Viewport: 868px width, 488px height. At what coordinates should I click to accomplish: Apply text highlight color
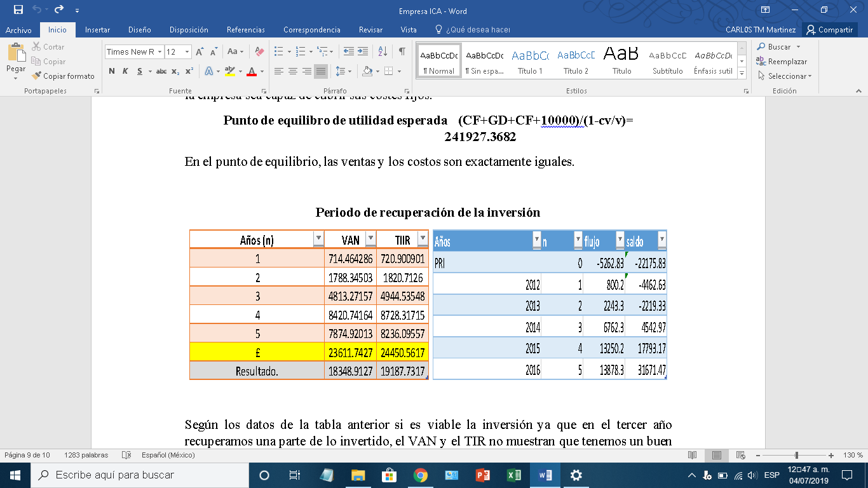click(x=230, y=71)
